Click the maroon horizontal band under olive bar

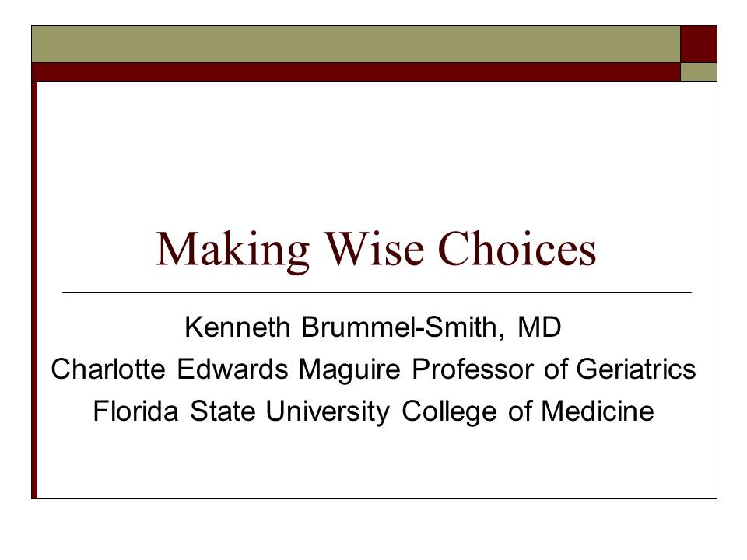(x=356, y=72)
